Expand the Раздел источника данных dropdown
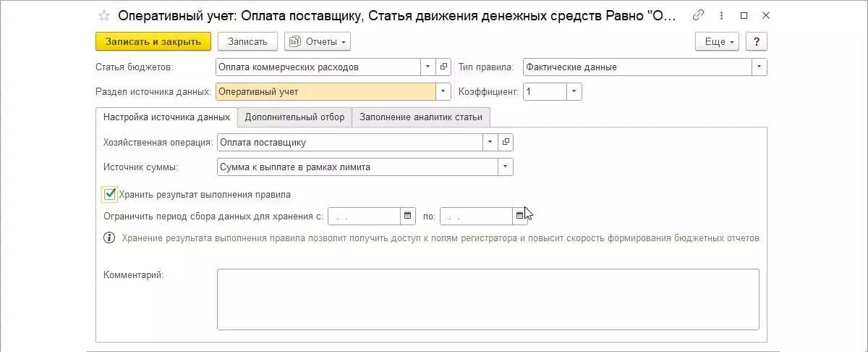 click(x=444, y=92)
